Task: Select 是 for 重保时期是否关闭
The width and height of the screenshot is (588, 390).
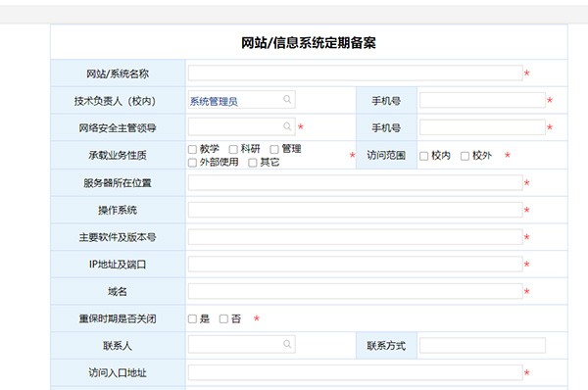Action: 192,318
